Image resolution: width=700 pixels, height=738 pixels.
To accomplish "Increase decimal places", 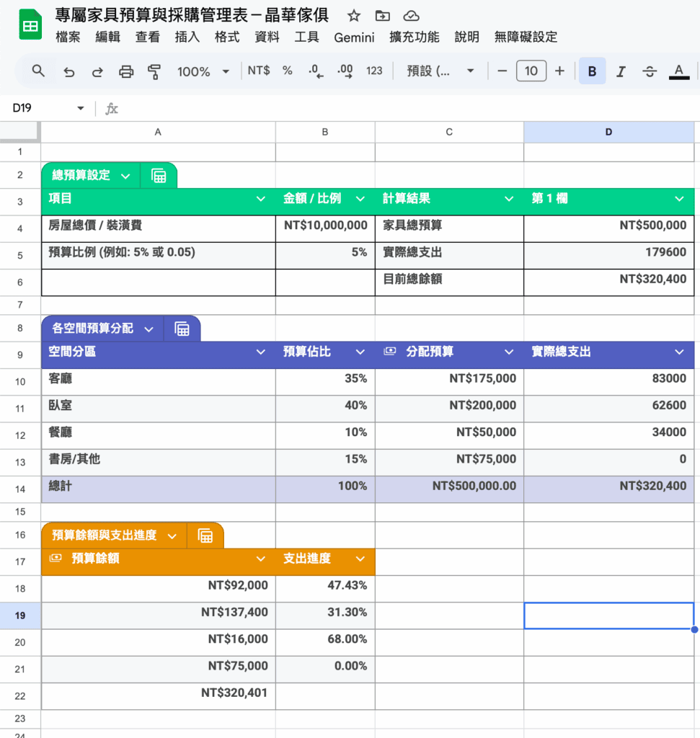I will (345, 71).
